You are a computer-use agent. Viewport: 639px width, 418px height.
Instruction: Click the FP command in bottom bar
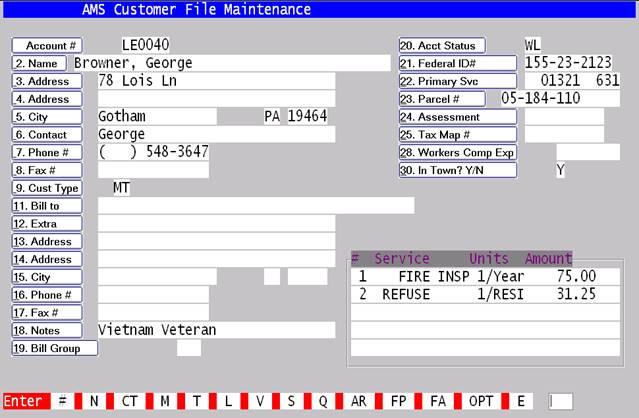[398, 401]
